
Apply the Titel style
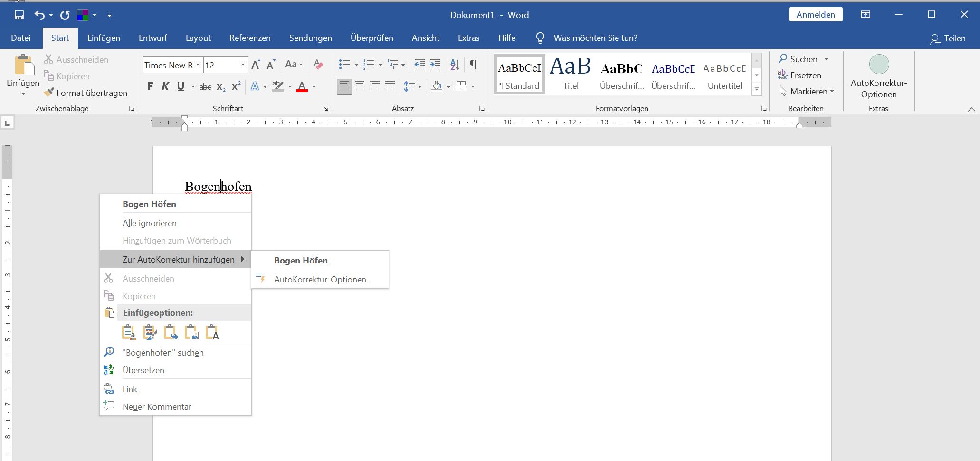click(571, 74)
